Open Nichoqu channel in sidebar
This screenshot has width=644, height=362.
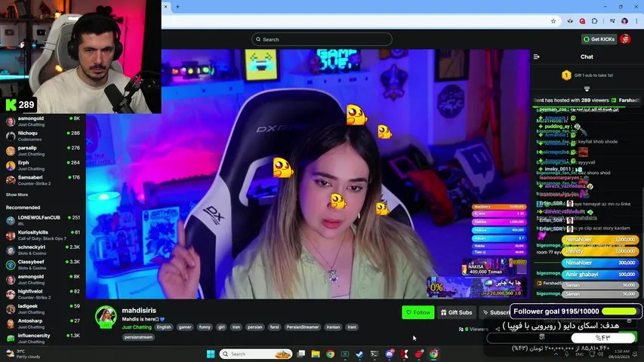click(43, 136)
